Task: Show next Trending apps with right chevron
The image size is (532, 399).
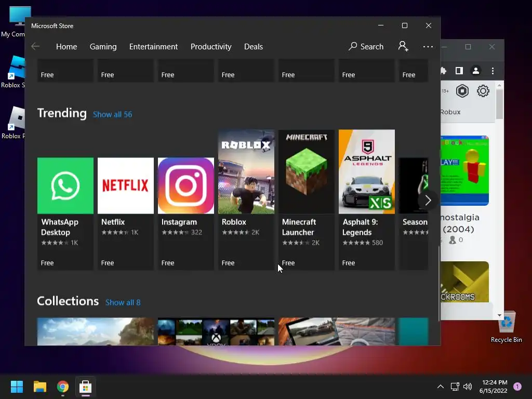Action: (x=428, y=201)
